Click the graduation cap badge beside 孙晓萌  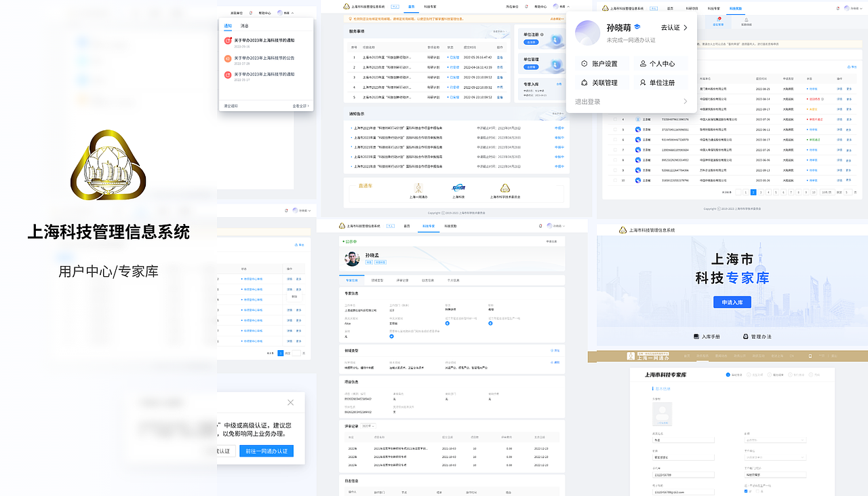tap(637, 27)
